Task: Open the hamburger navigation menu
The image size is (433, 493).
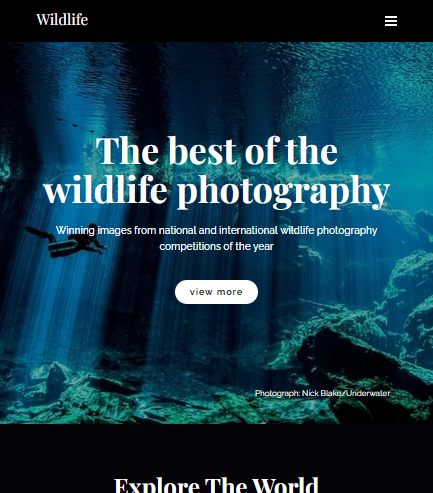Action: 391,21
